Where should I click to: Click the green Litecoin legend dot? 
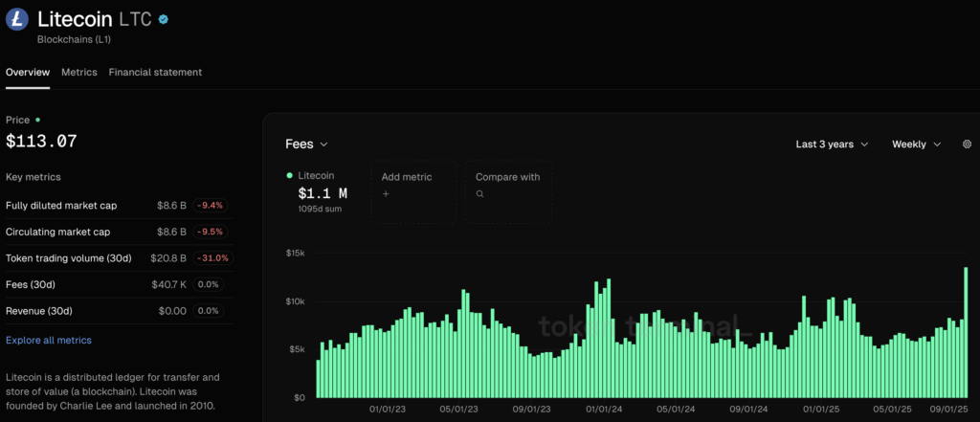(x=289, y=176)
